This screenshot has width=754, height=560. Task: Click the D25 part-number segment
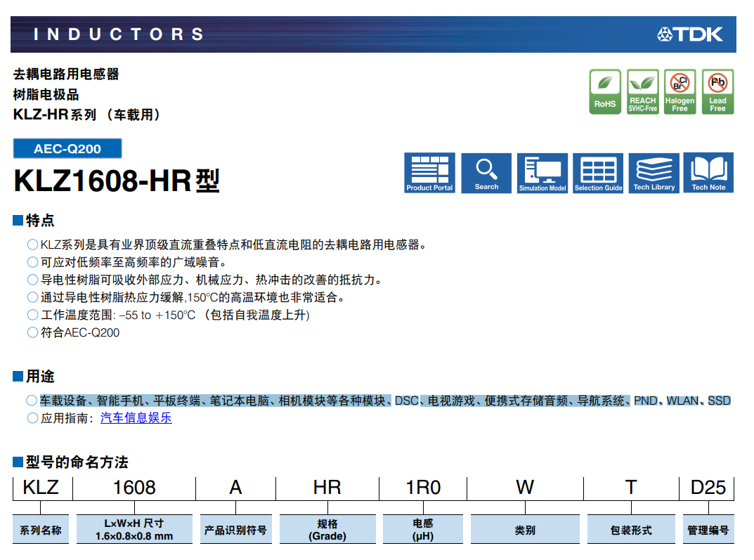pyautogui.click(x=708, y=488)
